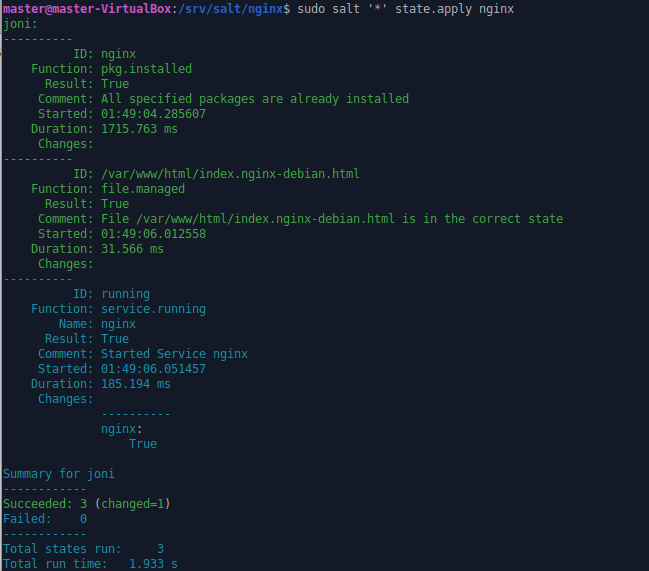Click the 'Started Service nginx' comment
The image size is (649, 571).
(174, 354)
